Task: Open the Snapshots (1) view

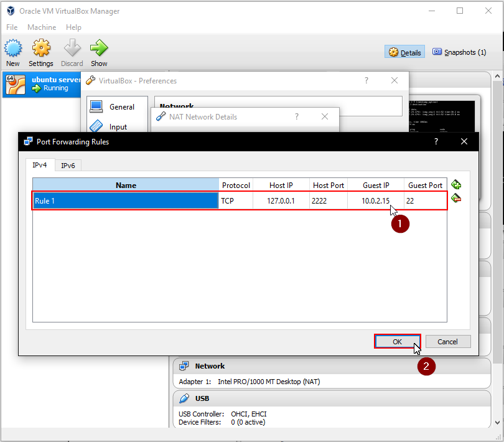Action: pos(459,52)
